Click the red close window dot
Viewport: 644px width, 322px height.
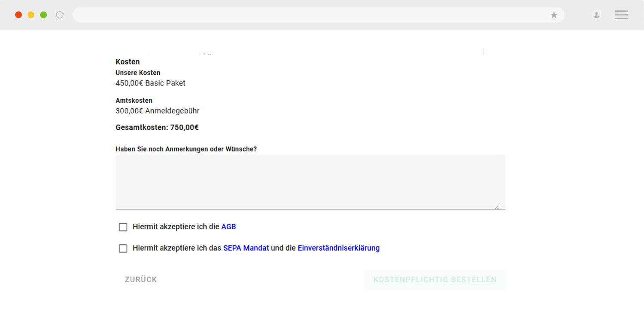(x=18, y=15)
